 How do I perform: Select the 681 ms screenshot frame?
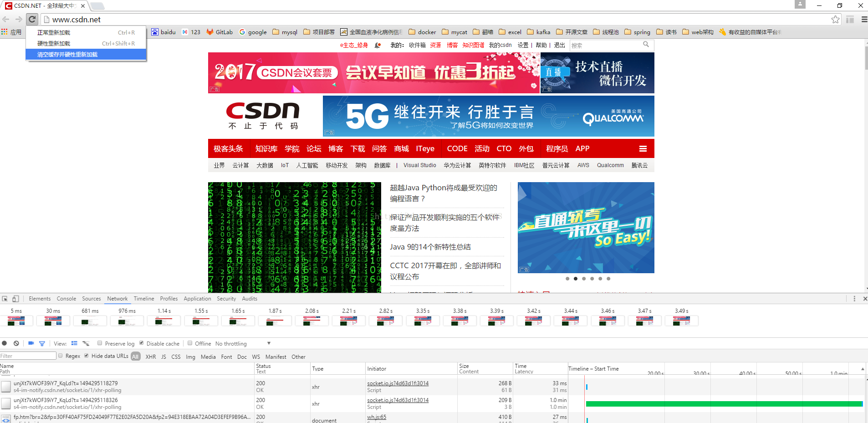pos(90,321)
